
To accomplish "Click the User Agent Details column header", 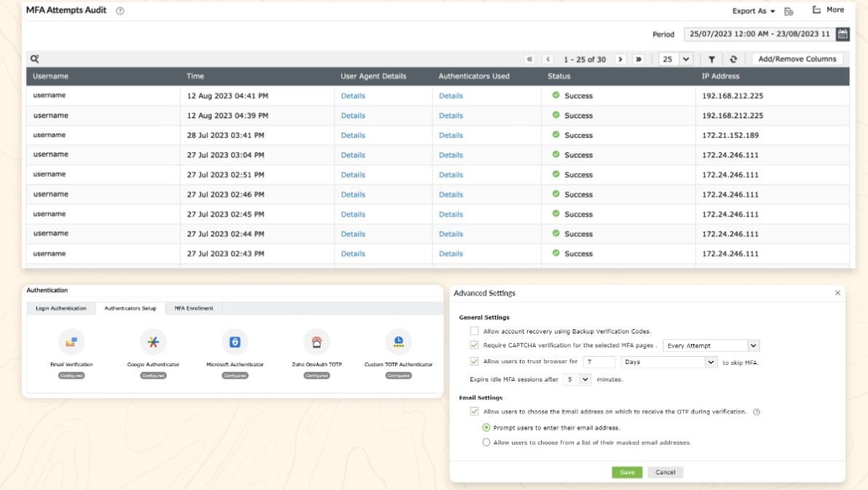I will point(373,76).
